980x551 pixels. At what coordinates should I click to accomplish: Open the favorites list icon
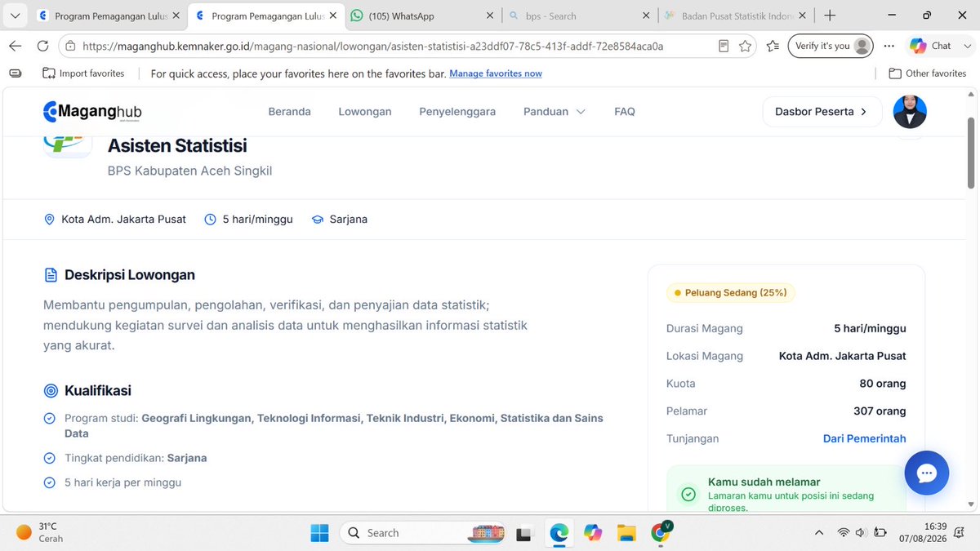click(773, 47)
